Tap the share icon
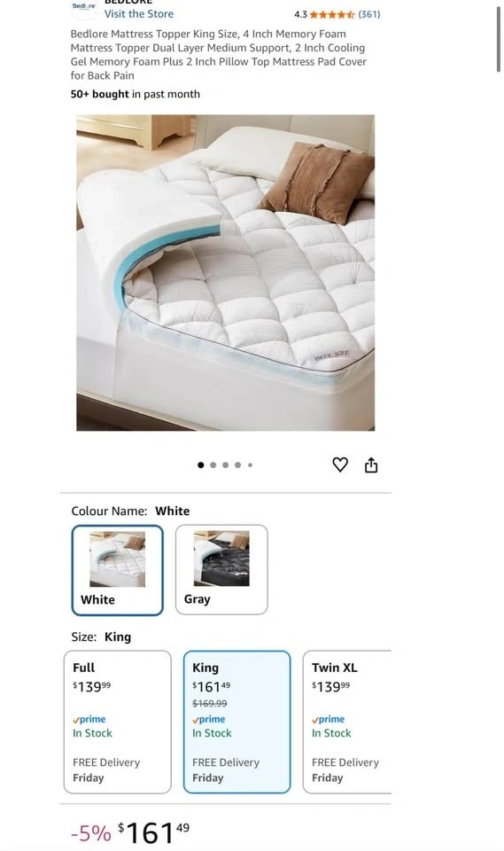Viewport: 504px width, 851px height. coord(371,465)
